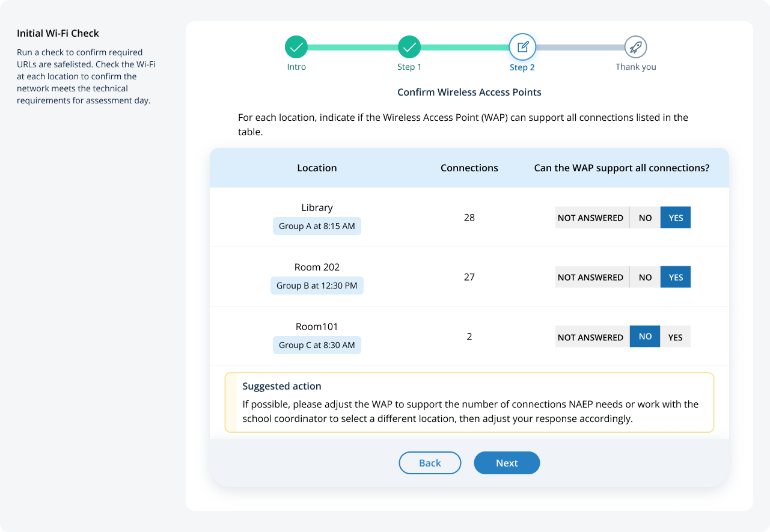
Task: Click the Group B at 12:30 PM tag
Action: click(x=317, y=286)
